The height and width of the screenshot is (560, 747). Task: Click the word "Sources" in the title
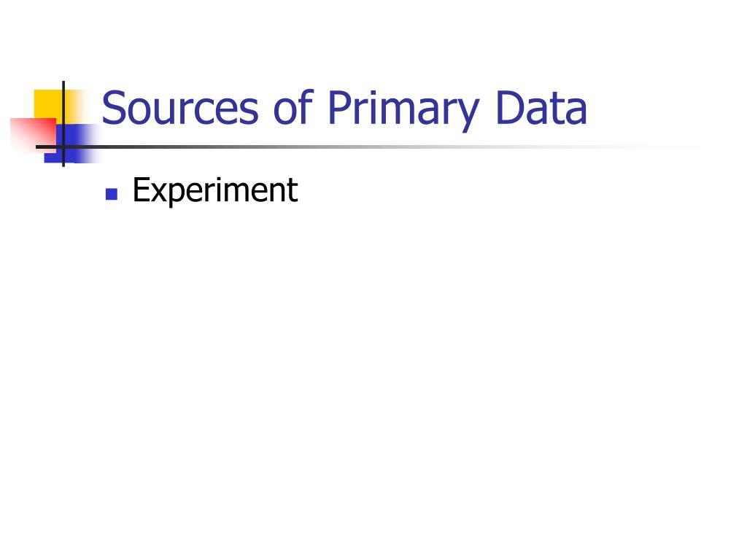(180, 108)
